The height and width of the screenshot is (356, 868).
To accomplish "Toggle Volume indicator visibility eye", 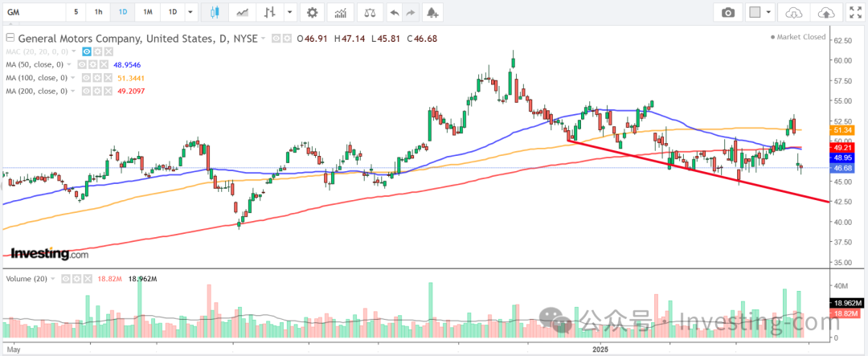I will coord(66,279).
